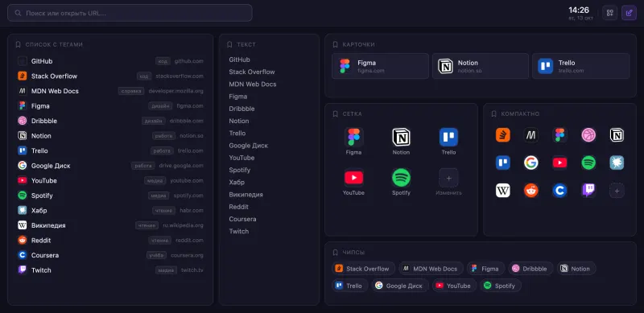
Task: Add a bookmark with the compact panel plus
Action: [617, 190]
